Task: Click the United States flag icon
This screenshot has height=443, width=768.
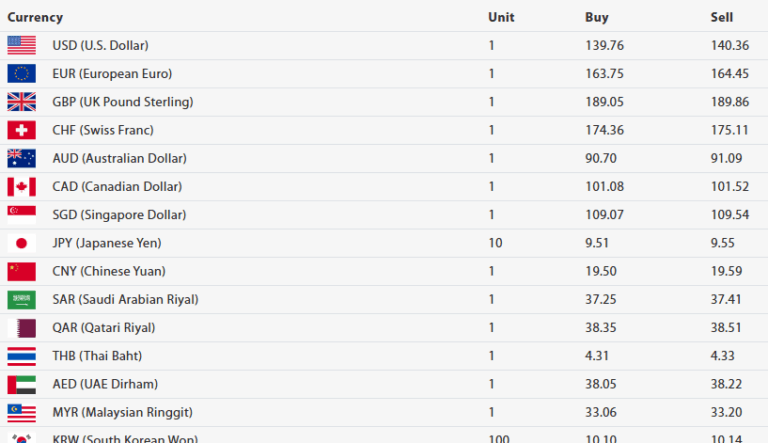Action: click(x=21, y=45)
